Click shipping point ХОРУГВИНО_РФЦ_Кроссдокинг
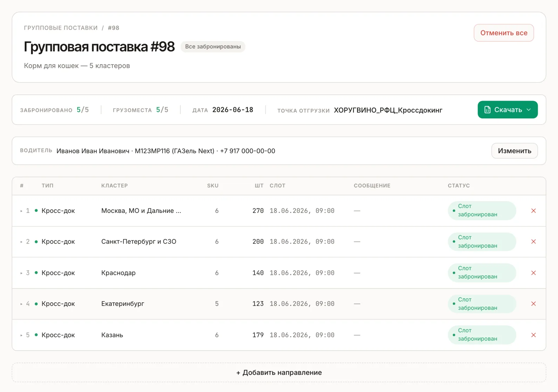 pos(388,110)
